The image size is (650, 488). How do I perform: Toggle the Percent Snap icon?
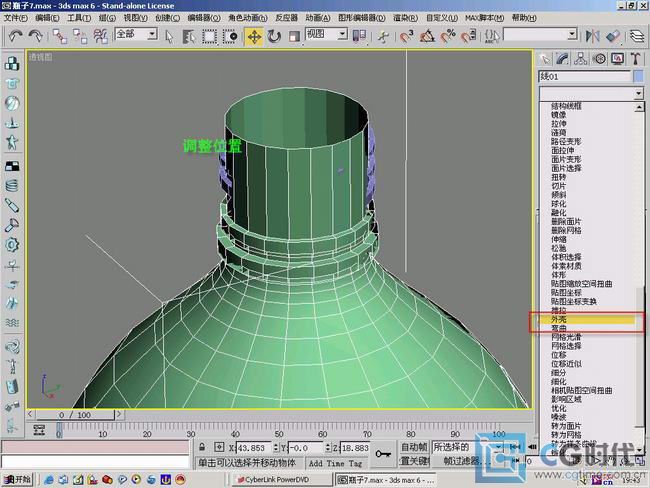448,36
